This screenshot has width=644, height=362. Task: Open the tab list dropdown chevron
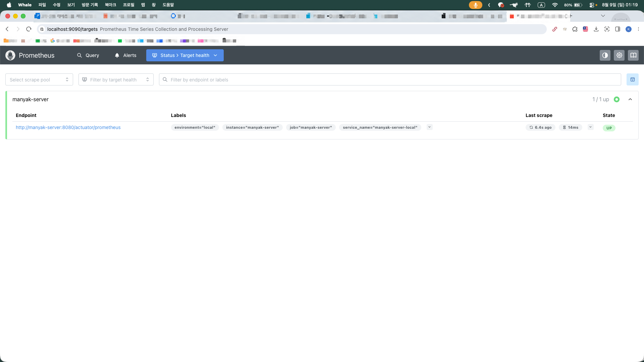coord(603,16)
